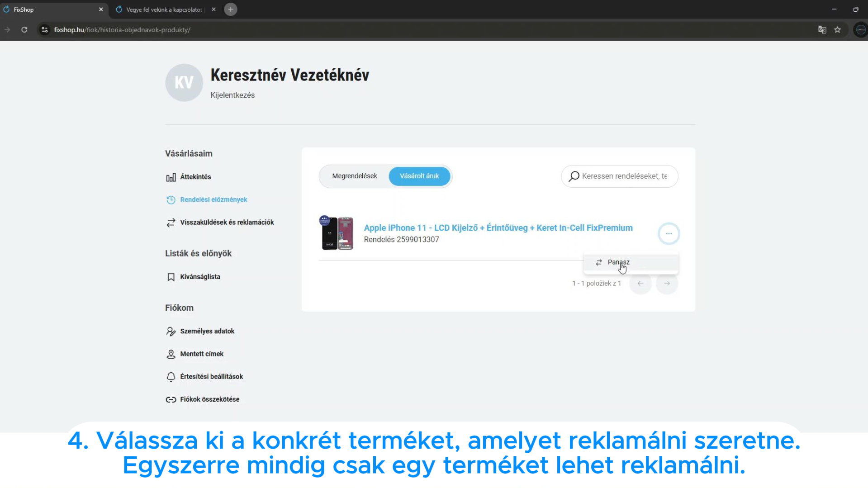Click the Visszaküldések és reklamációk arrows icon
The width and height of the screenshot is (868, 488).
171,223
